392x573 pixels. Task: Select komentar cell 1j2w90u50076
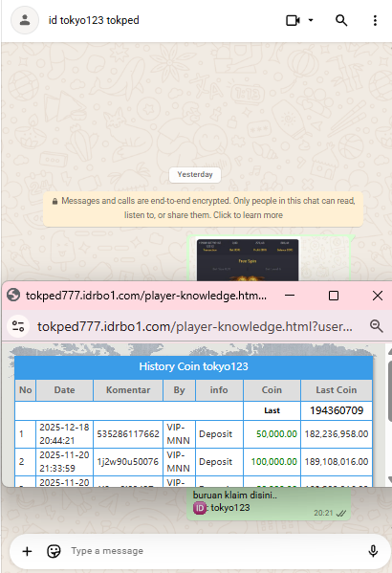click(128, 461)
